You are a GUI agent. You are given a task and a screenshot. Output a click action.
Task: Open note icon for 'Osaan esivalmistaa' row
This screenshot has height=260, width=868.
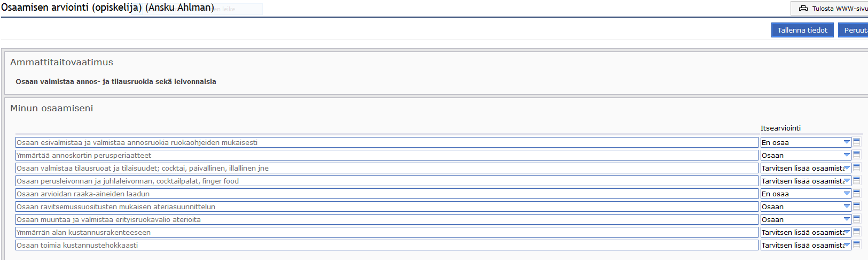[857, 142]
